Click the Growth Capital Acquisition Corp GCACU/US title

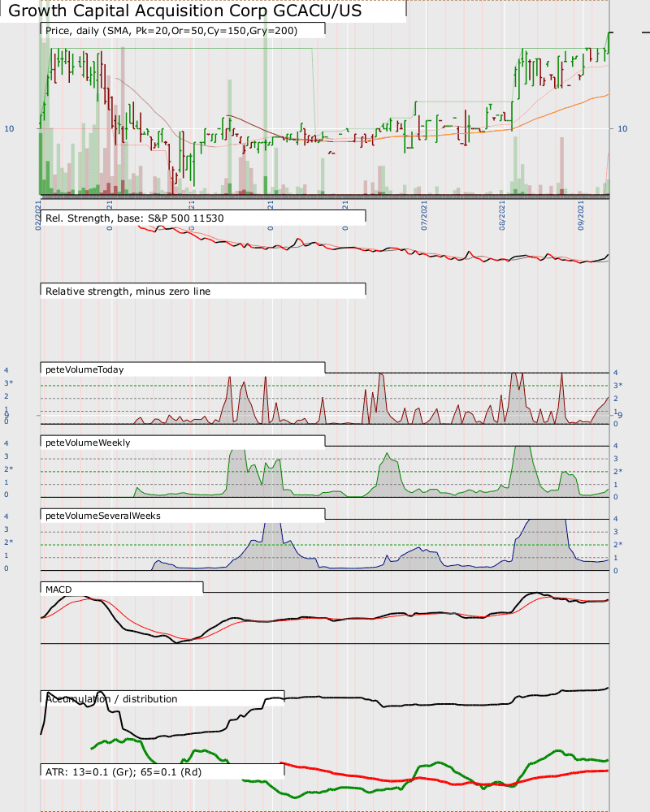pos(185,11)
